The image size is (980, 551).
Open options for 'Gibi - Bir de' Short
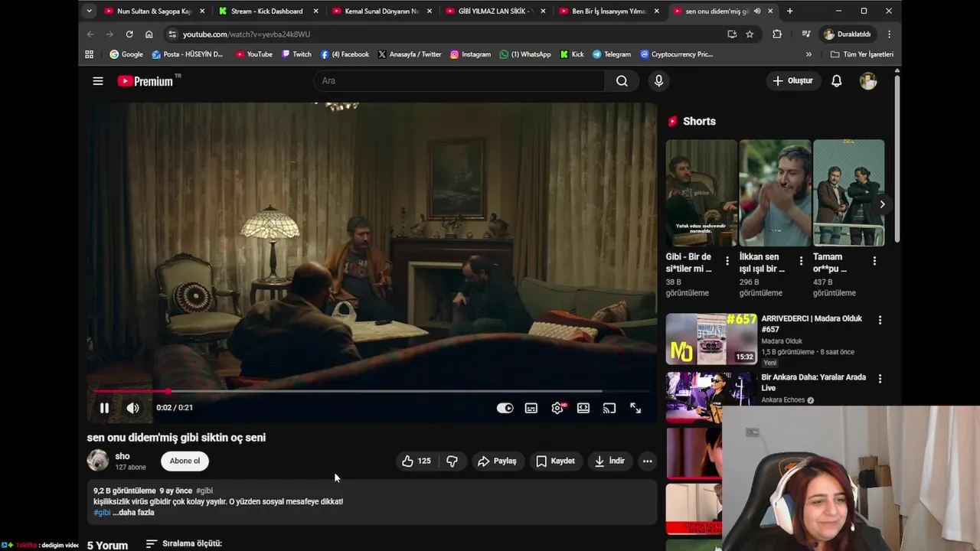727,261
